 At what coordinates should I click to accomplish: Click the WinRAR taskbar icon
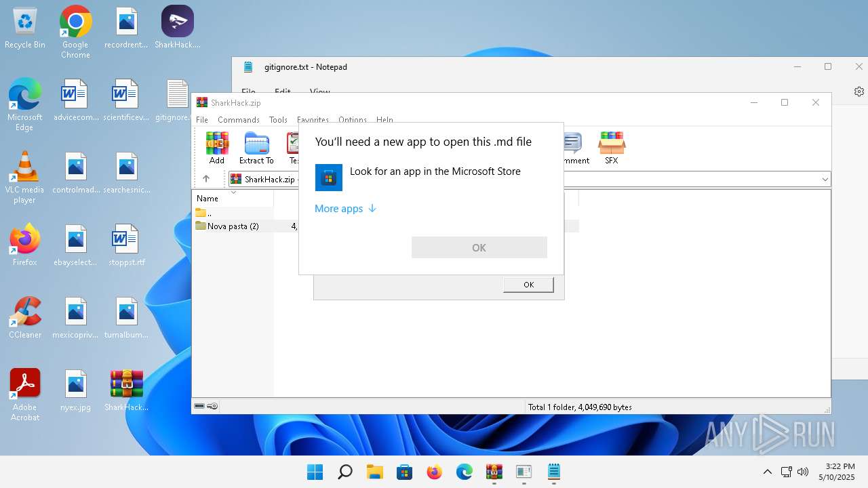coord(494,472)
